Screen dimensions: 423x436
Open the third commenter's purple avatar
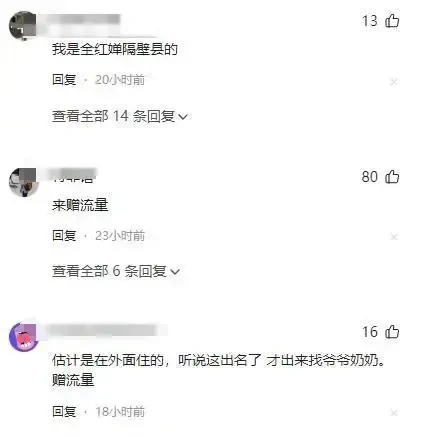point(23,337)
